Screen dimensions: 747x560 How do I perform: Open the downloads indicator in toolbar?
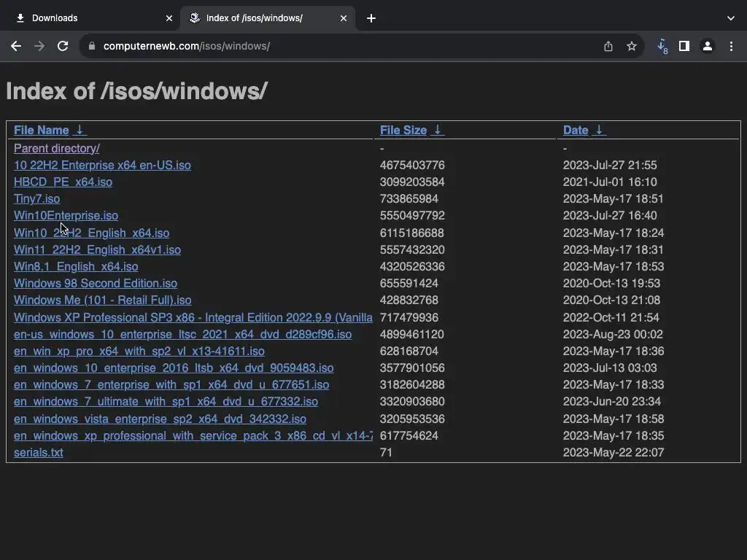point(662,46)
